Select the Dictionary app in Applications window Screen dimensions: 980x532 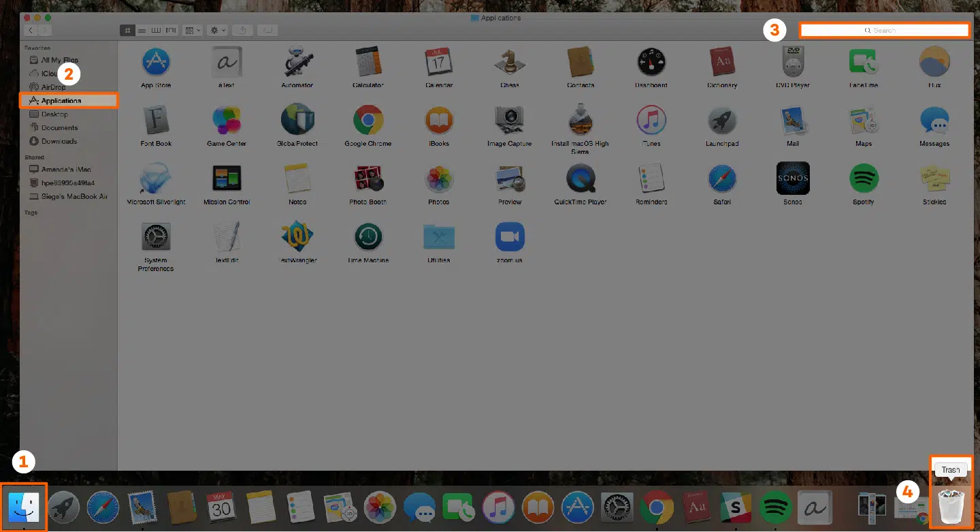[722, 62]
